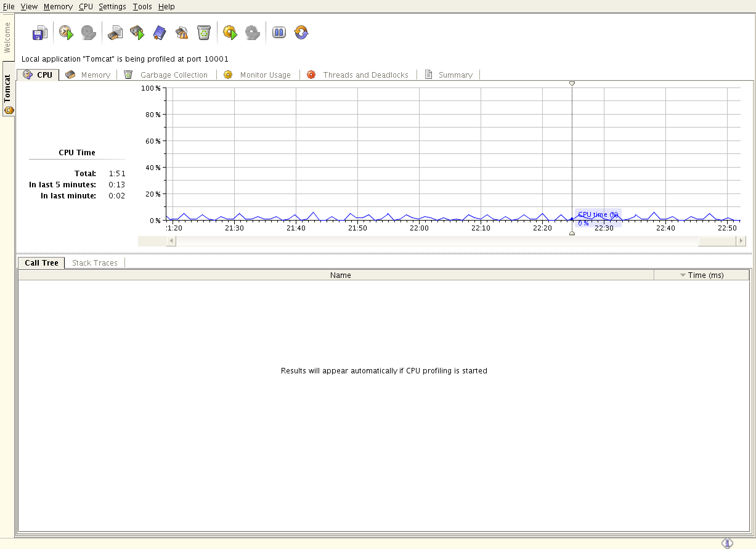
Task: Click the grayed-out stop monitor profiling gear icon
Action: (253, 33)
